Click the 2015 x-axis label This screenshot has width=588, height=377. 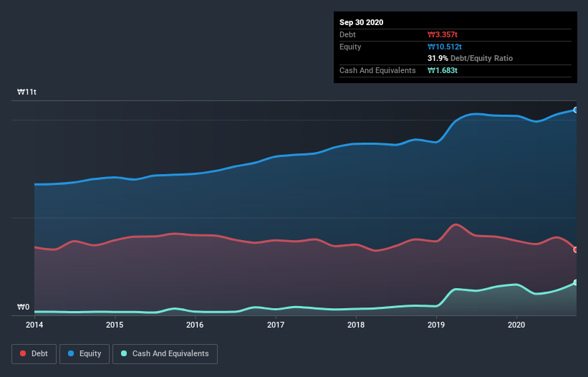click(x=115, y=325)
